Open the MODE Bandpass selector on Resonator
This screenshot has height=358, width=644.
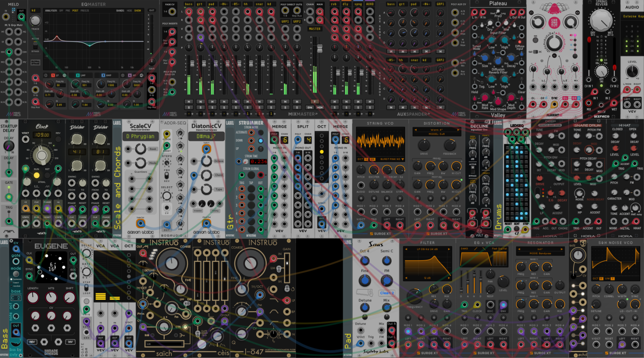pos(540,253)
